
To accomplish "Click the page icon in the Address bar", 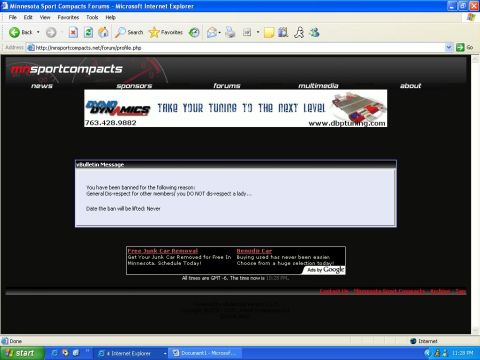I will [31, 48].
